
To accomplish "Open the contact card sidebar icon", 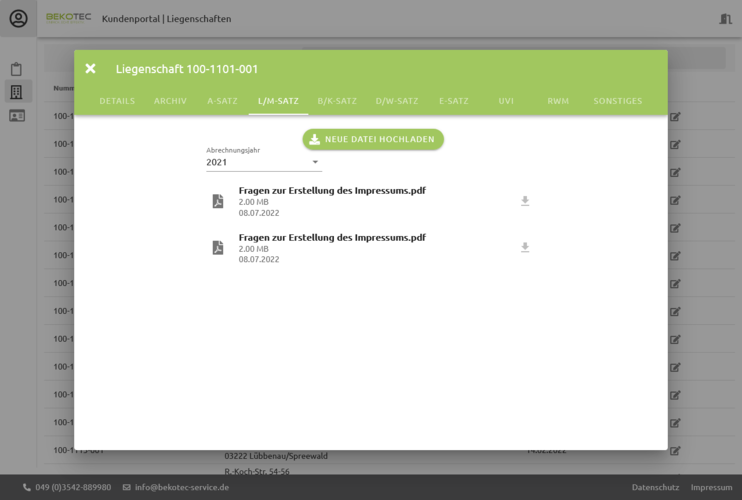I will 16,116.
